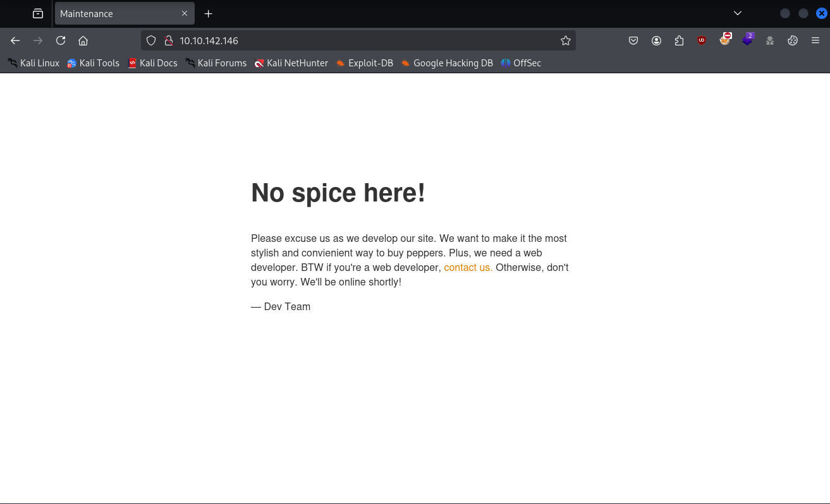Bookmark this page with the star

(x=565, y=40)
